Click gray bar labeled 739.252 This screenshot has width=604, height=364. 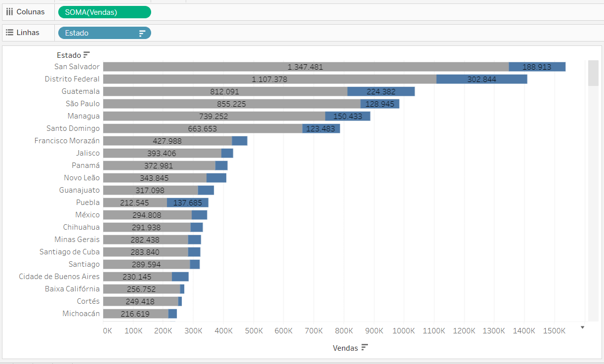coord(214,116)
